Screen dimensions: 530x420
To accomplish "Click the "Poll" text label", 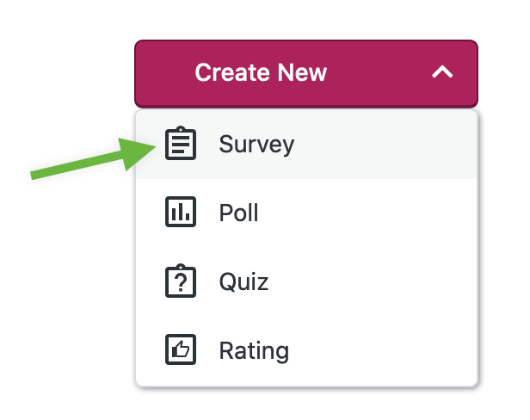I will click(x=238, y=213).
